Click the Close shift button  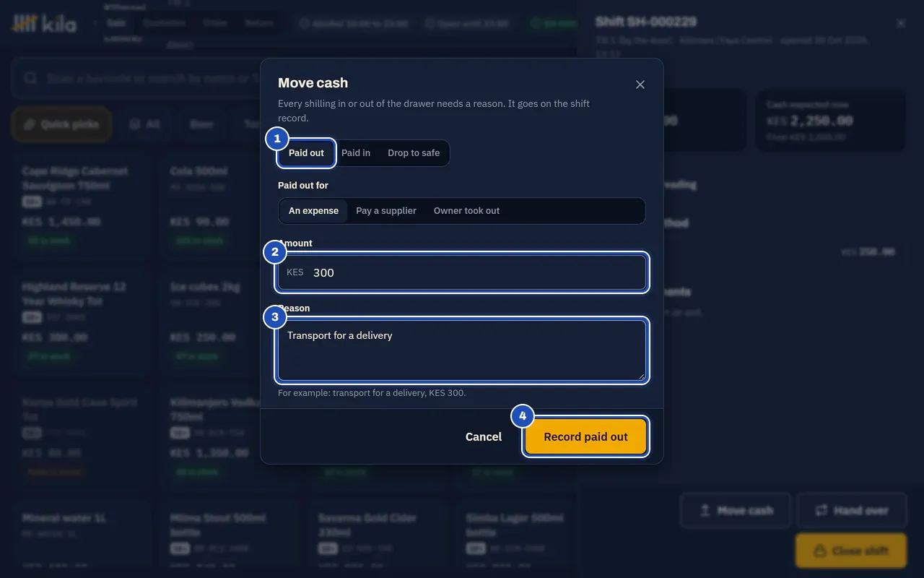851,551
